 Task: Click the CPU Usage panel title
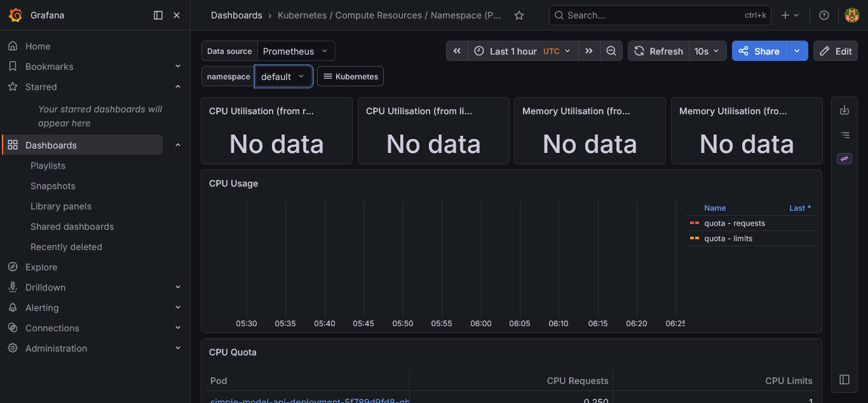233,183
